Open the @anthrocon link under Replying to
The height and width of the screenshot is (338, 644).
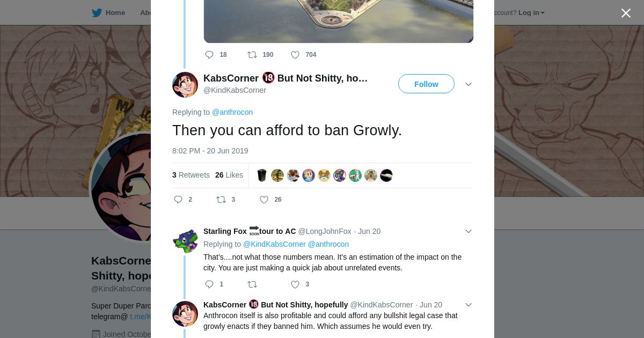click(x=232, y=112)
